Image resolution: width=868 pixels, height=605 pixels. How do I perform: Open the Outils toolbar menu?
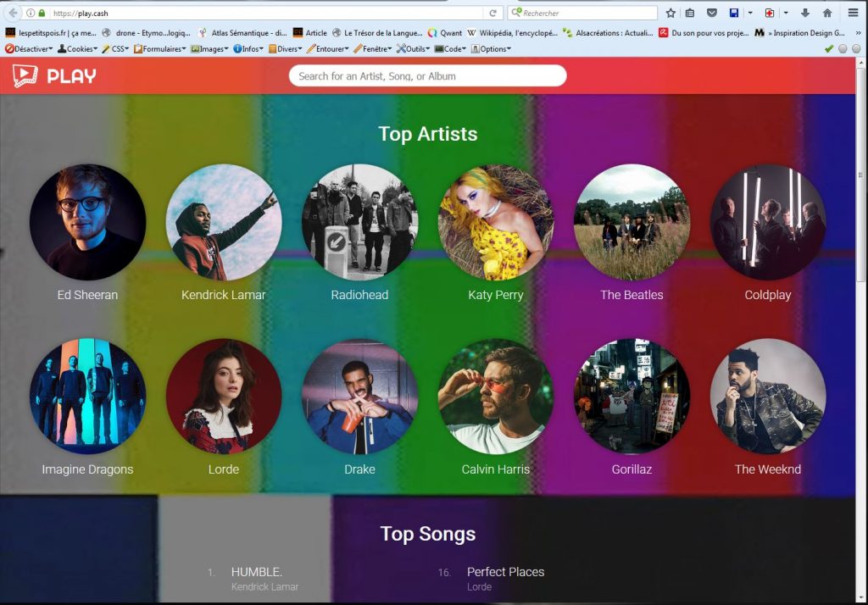[414, 49]
